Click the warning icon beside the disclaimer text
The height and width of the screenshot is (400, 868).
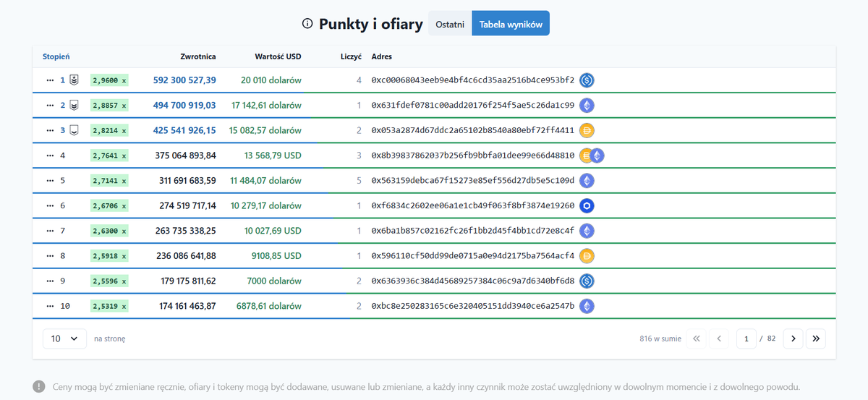point(38,386)
